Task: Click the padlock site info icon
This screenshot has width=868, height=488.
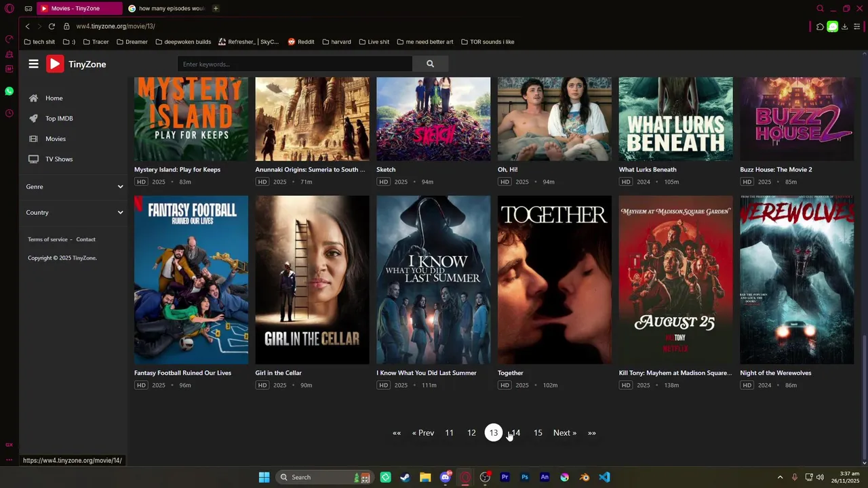Action: 66,26
